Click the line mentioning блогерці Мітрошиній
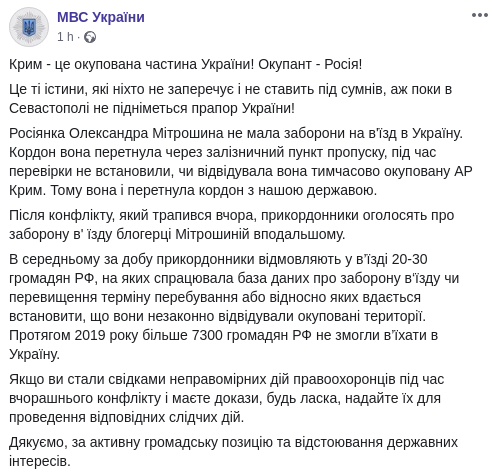The image size is (492, 472). tap(177, 234)
